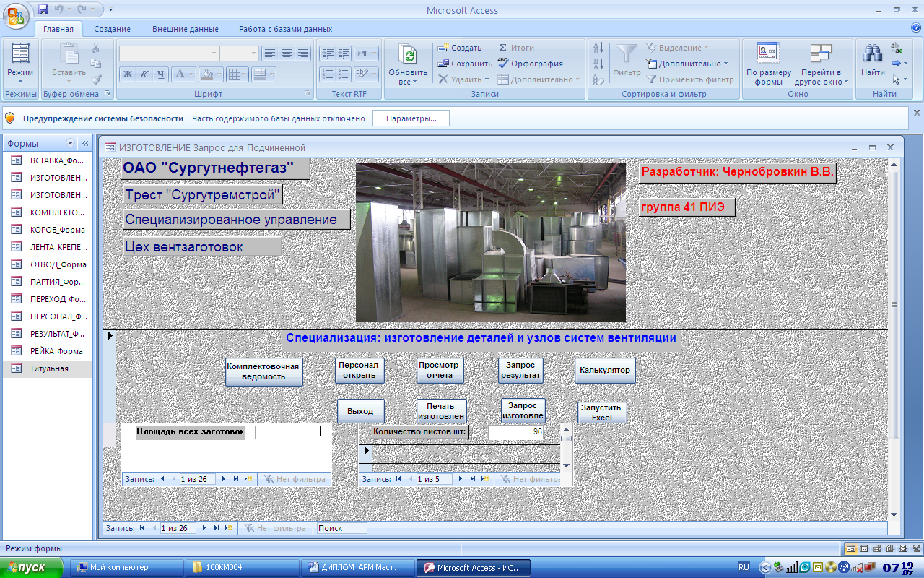Go to next record in main form navigator
Image resolution: width=924 pixels, height=578 pixels.
pyautogui.click(x=204, y=528)
